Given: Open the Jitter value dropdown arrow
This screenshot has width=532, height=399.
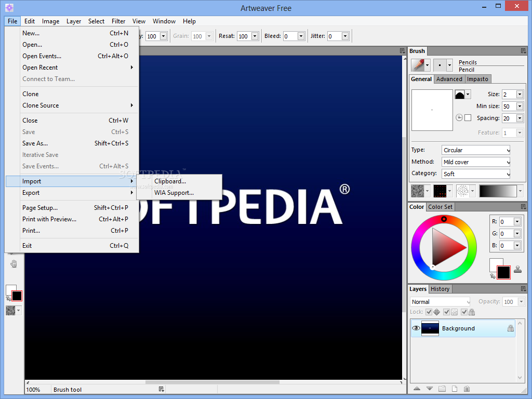Looking at the screenshot, I should pos(345,36).
